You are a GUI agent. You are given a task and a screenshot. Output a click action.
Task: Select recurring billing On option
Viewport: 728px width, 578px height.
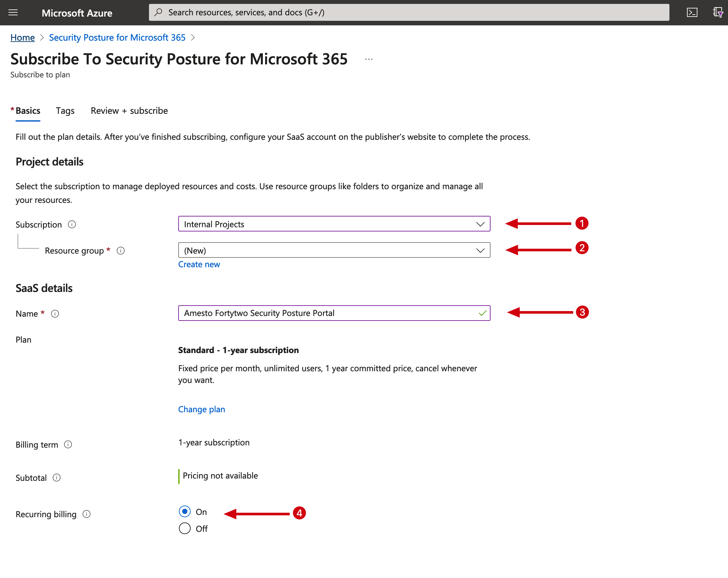[x=185, y=512]
